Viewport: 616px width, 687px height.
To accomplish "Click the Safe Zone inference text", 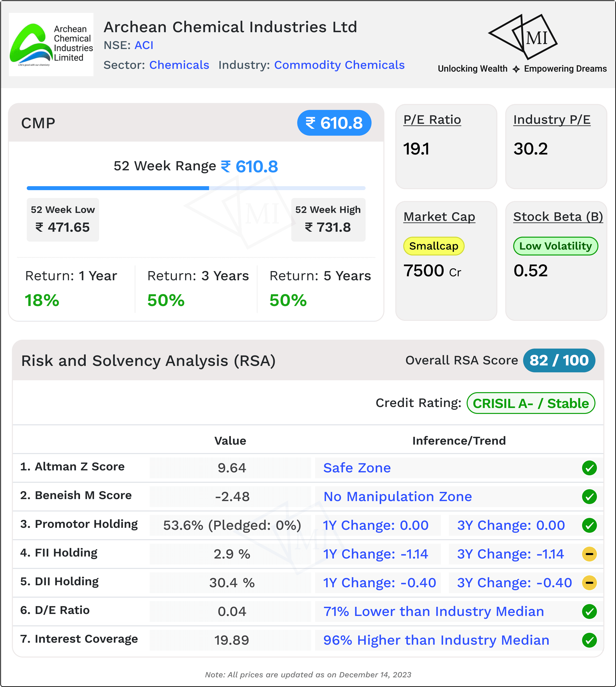I will [x=357, y=468].
